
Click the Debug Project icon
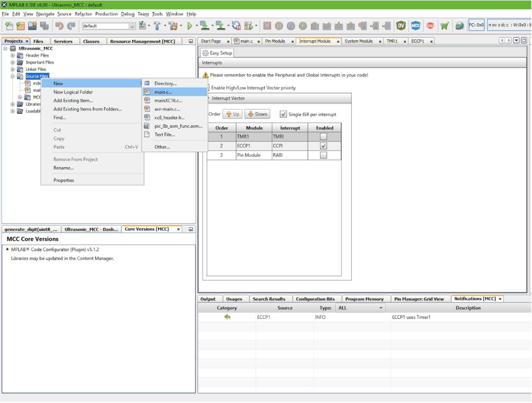(x=248, y=26)
